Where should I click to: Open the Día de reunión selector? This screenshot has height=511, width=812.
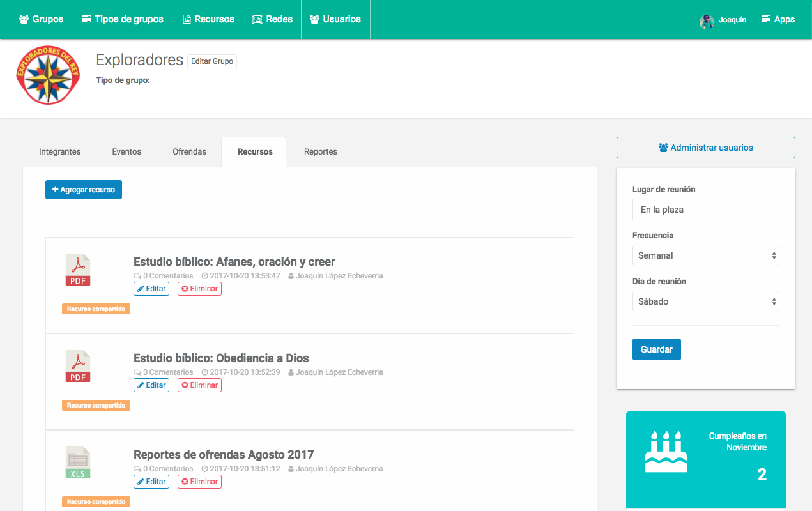pyautogui.click(x=705, y=301)
